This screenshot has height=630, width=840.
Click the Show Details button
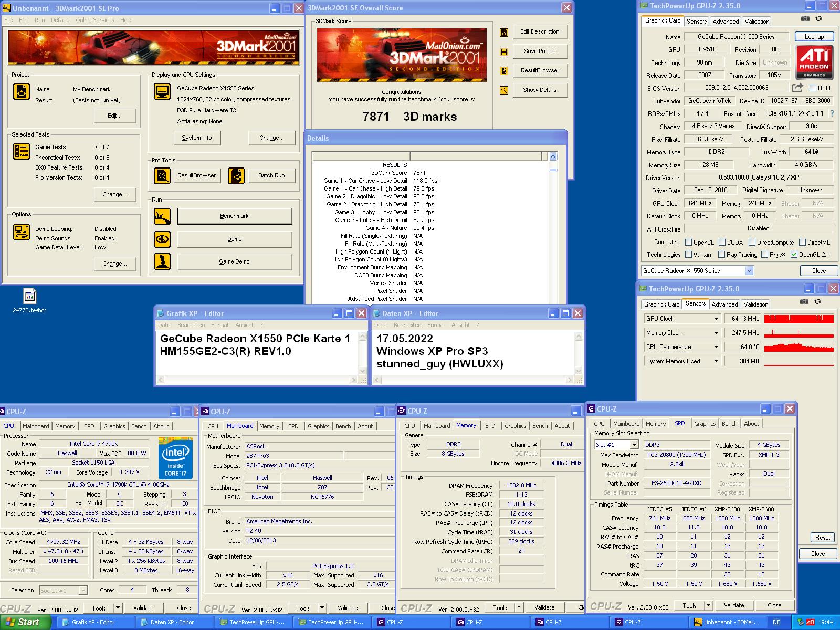click(540, 90)
